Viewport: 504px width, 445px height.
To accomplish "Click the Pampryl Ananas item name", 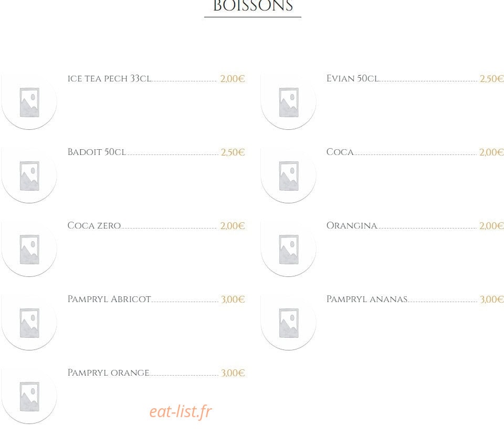I will pyautogui.click(x=367, y=299).
